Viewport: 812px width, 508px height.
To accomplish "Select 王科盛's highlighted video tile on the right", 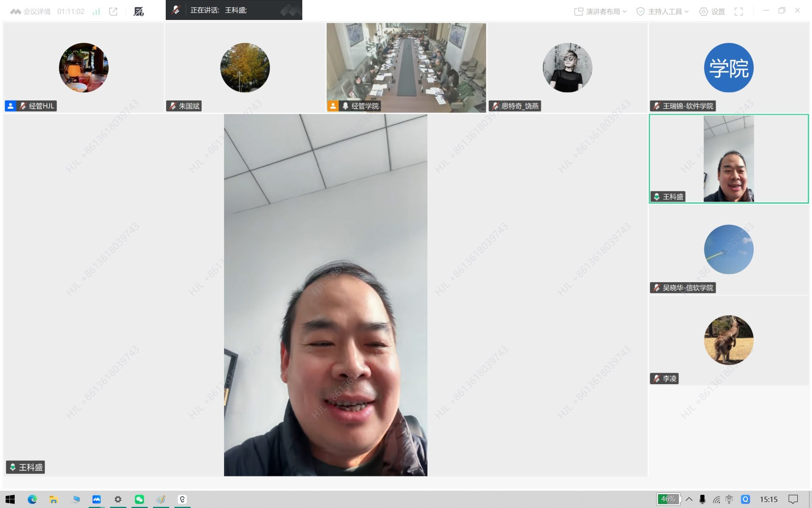I will [728, 159].
